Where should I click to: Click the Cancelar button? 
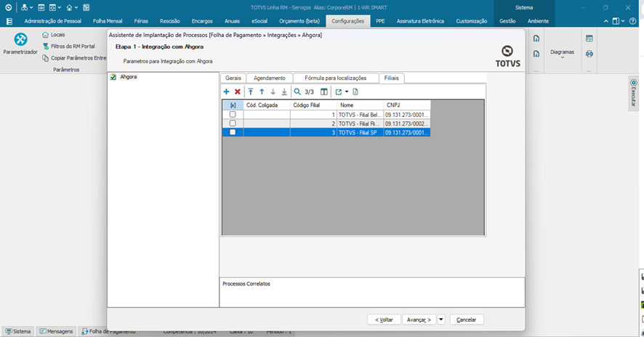(467, 320)
